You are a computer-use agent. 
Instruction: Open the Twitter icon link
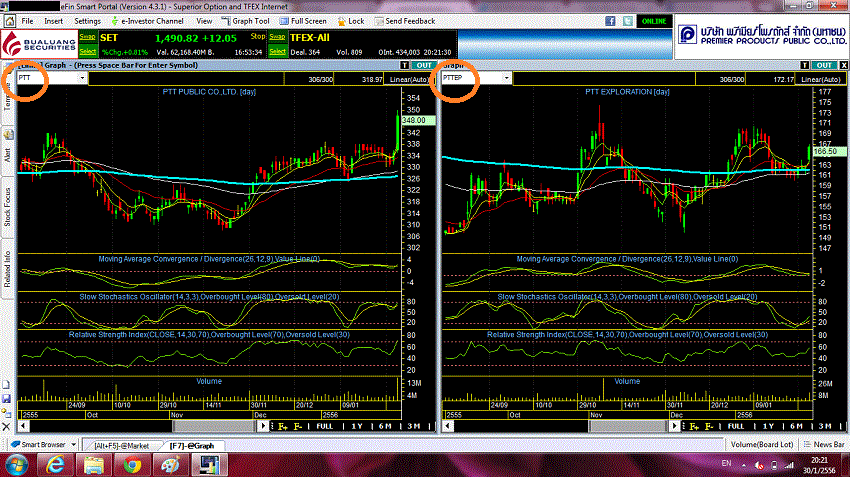point(628,21)
